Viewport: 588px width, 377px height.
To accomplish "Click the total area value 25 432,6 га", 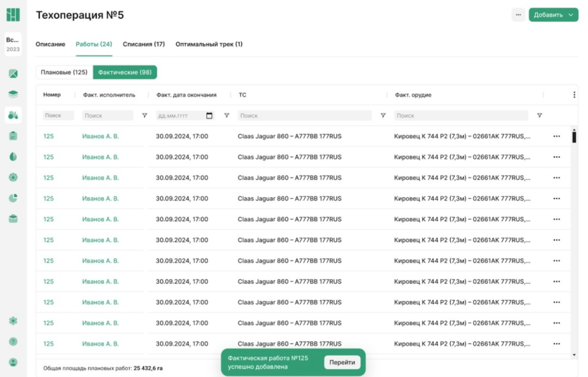I will pos(148,368).
